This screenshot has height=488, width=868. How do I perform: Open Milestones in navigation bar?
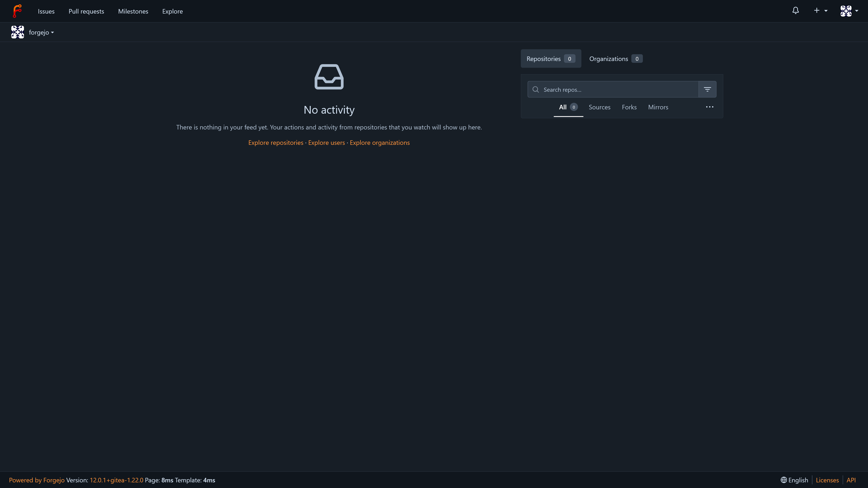point(133,11)
